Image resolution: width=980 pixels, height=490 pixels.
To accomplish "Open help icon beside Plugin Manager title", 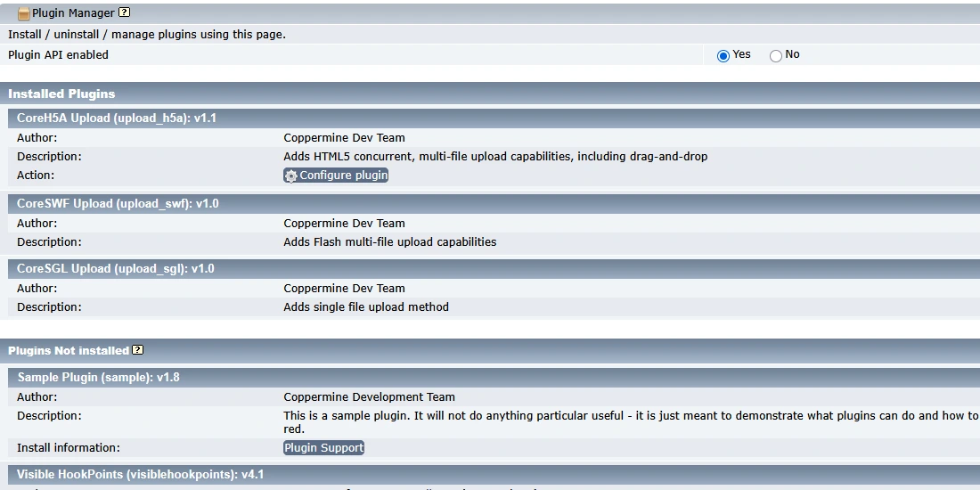I will (x=124, y=12).
